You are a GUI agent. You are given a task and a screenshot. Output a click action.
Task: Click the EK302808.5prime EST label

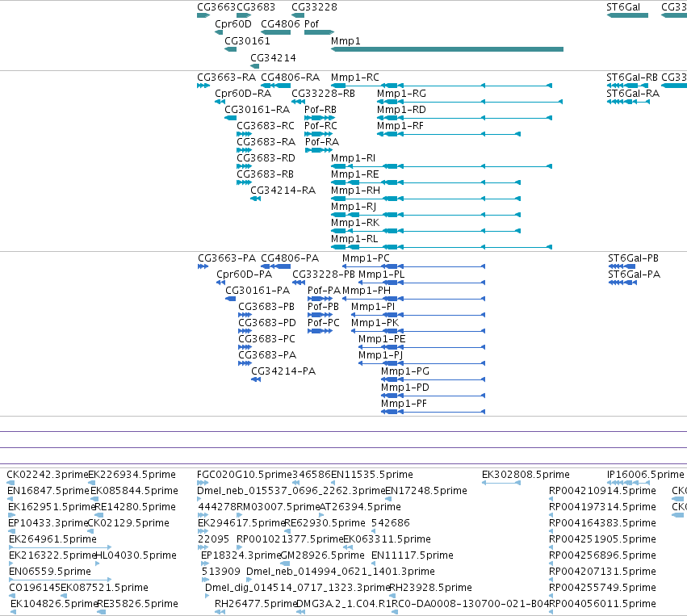526,475
